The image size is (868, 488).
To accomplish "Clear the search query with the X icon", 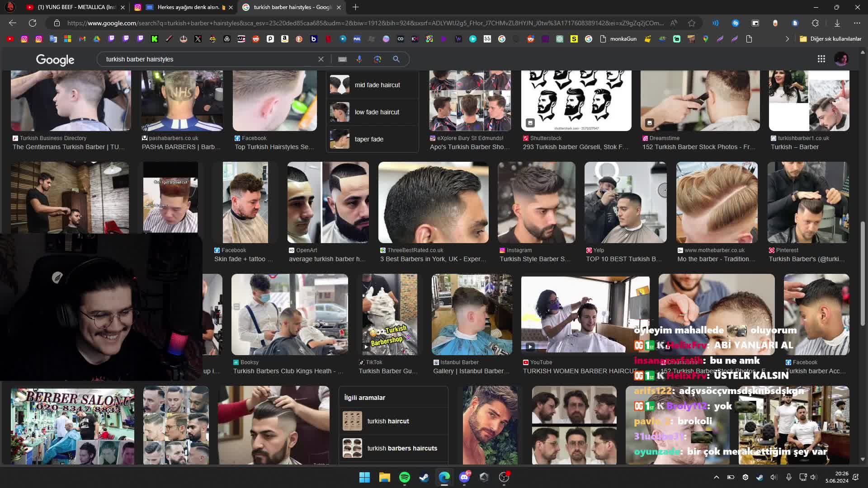I will click(321, 59).
